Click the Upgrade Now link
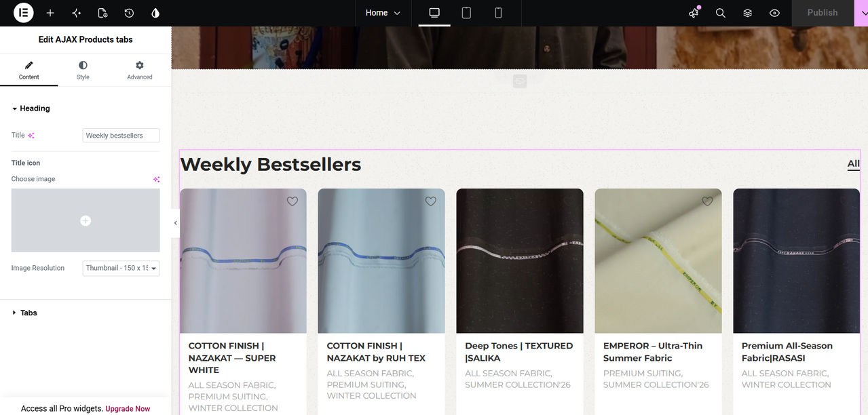This screenshot has width=868, height=415. click(x=128, y=409)
